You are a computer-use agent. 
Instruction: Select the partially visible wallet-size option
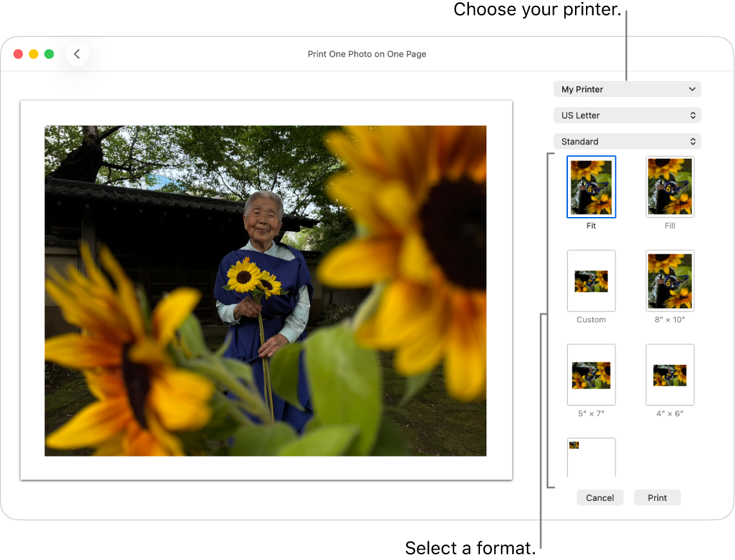tap(591, 457)
